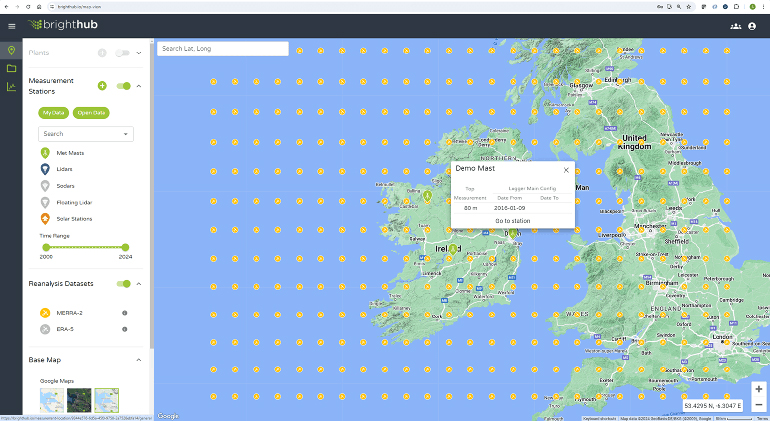Screen dimensions: 770x421
Task: Reload the page in the browser
Action: [x=28, y=7]
